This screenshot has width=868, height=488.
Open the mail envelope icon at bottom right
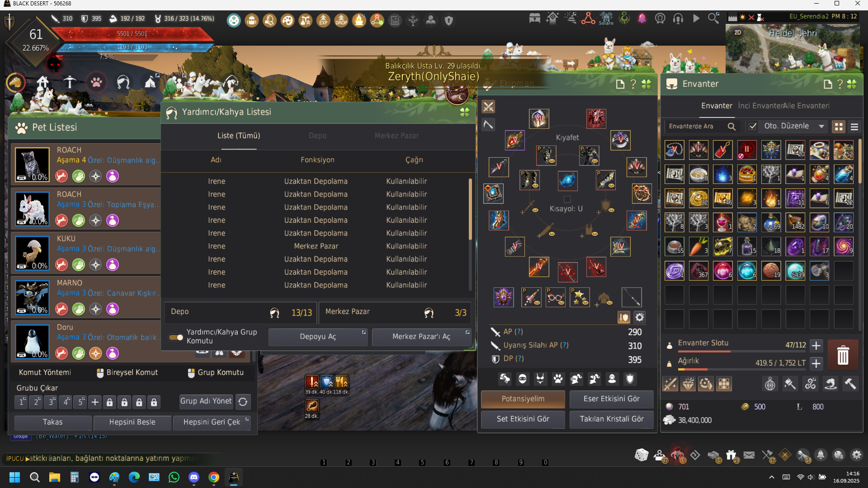(x=749, y=455)
